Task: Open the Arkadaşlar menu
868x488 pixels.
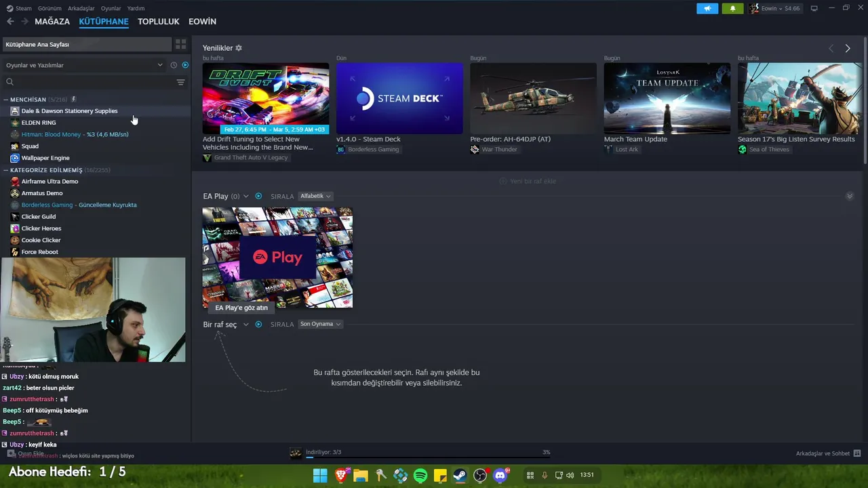Action: [81, 8]
